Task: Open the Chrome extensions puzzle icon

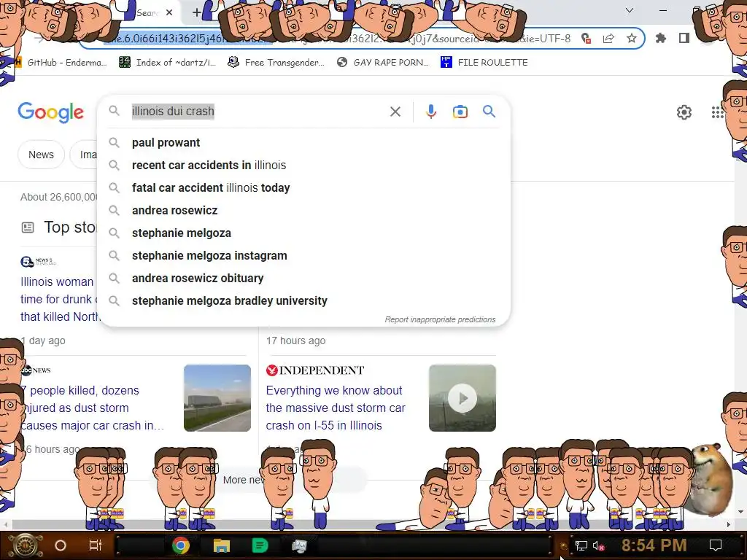Action: (661, 38)
